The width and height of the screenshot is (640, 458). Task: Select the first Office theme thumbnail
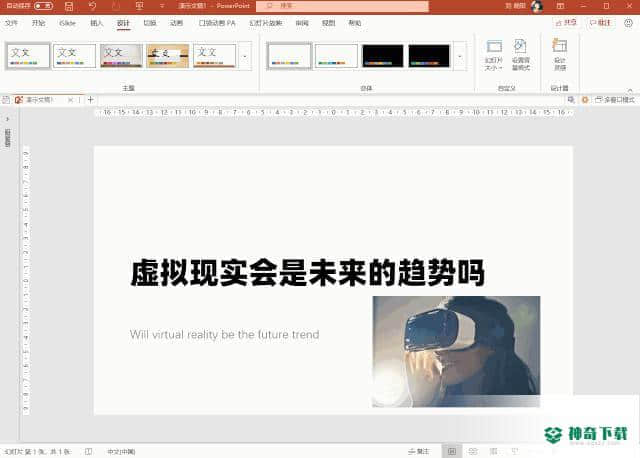click(x=28, y=56)
